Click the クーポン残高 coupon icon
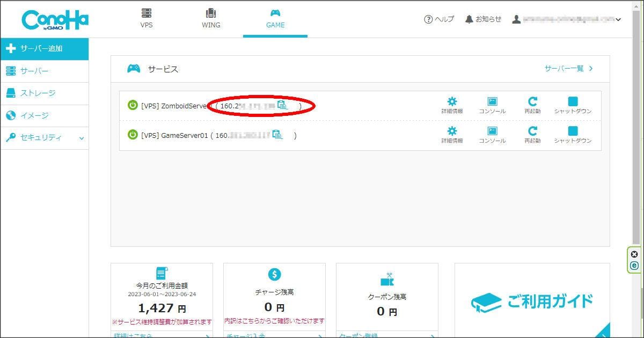The image size is (644, 338). 387,279
